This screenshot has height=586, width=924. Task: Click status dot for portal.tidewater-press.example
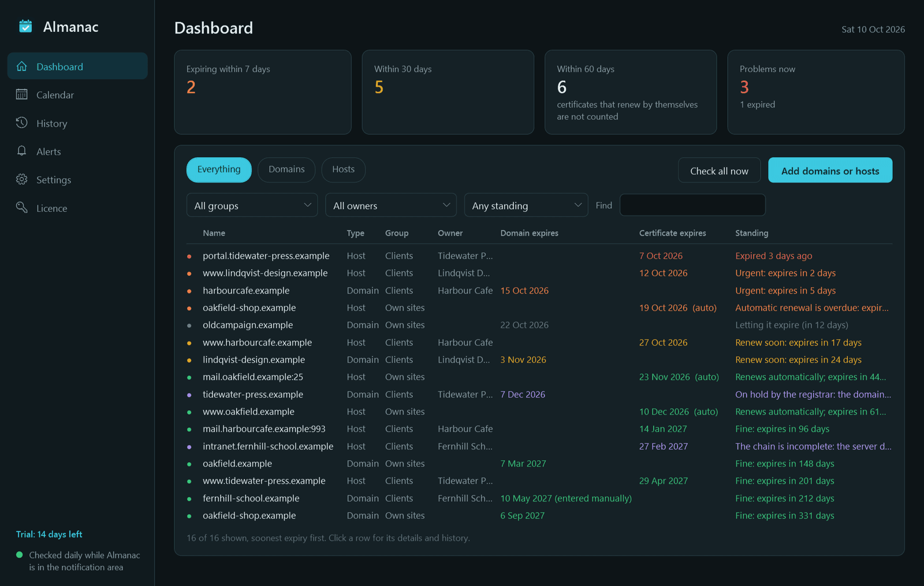[189, 256]
